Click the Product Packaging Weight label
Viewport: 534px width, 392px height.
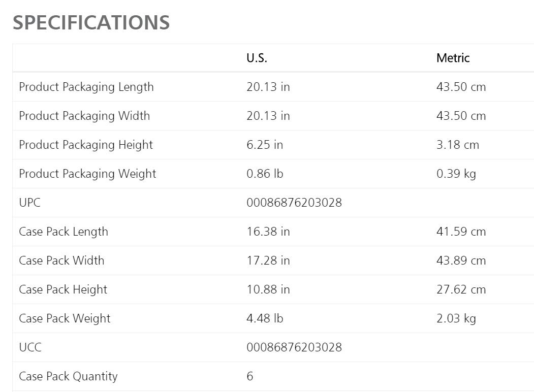point(87,174)
